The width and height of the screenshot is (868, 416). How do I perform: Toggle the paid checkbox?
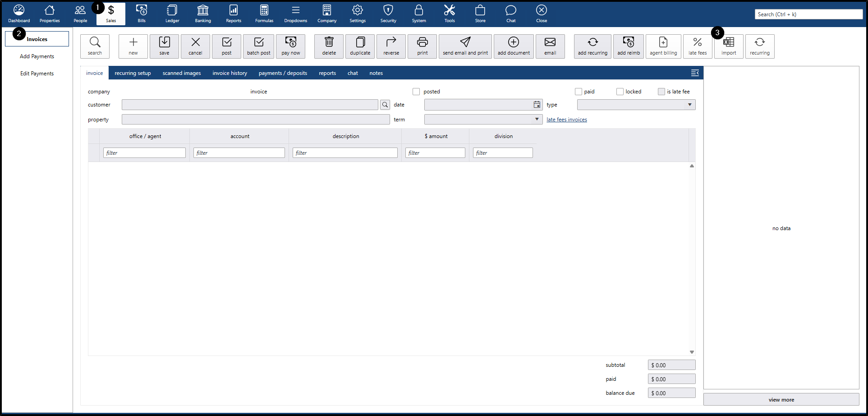579,92
